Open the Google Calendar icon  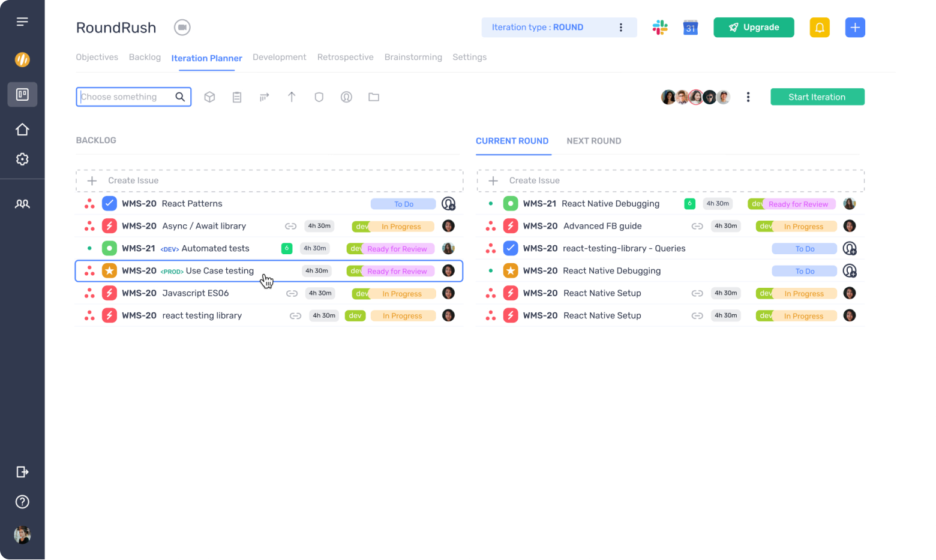pos(691,28)
